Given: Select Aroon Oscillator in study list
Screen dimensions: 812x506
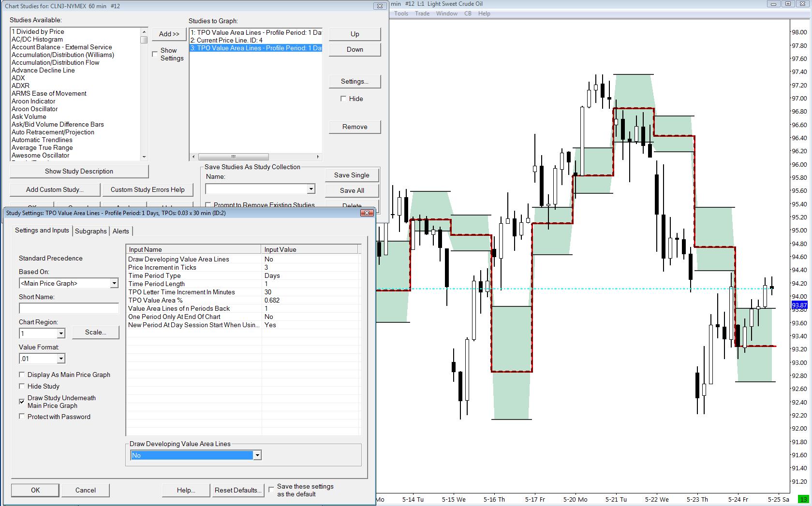Looking at the screenshot, I should pos(76,109).
